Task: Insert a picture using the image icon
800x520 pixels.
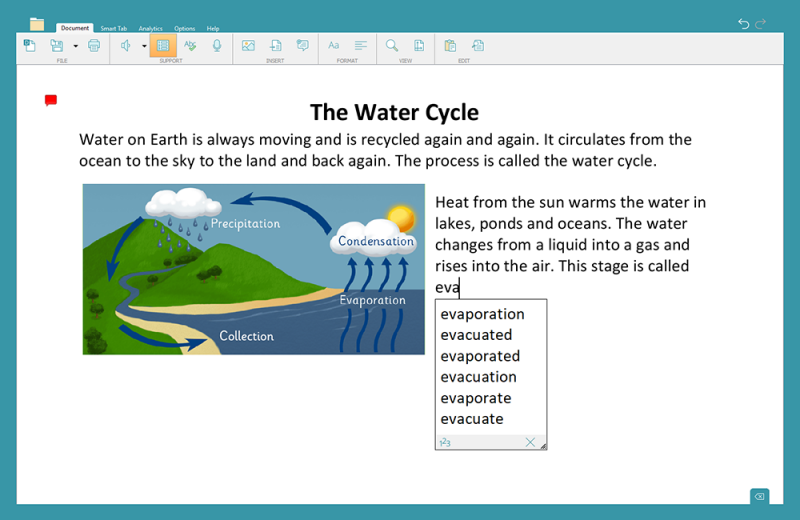Action: pos(248,46)
